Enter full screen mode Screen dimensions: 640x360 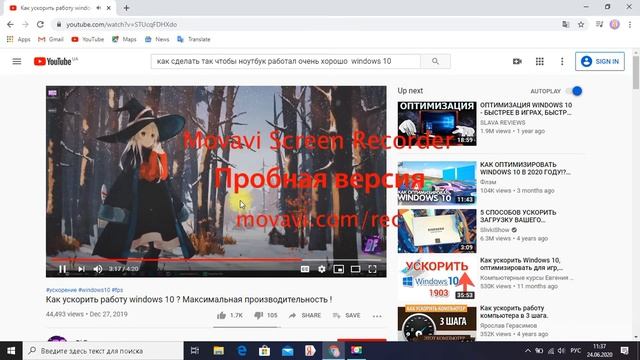[x=372, y=269]
